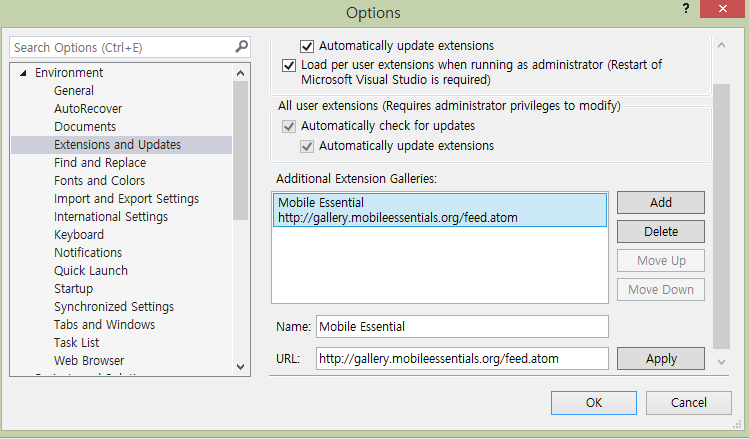Screen dimensions: 749x439
Task: Click the search magnifier icon
Action: 241,47
